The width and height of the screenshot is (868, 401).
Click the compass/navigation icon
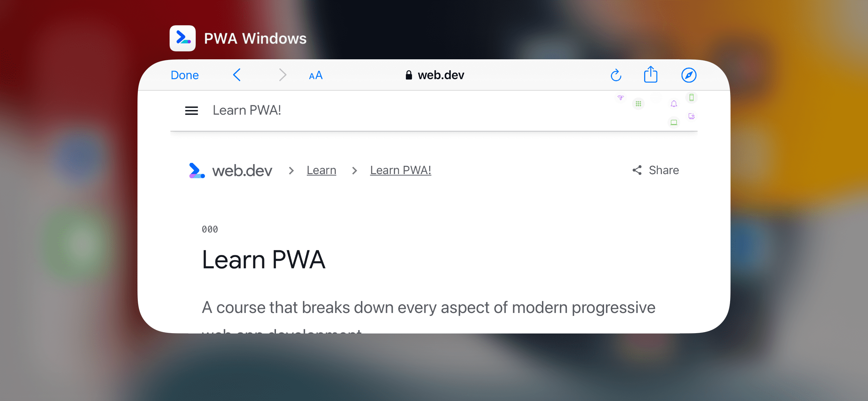point(689,75)
